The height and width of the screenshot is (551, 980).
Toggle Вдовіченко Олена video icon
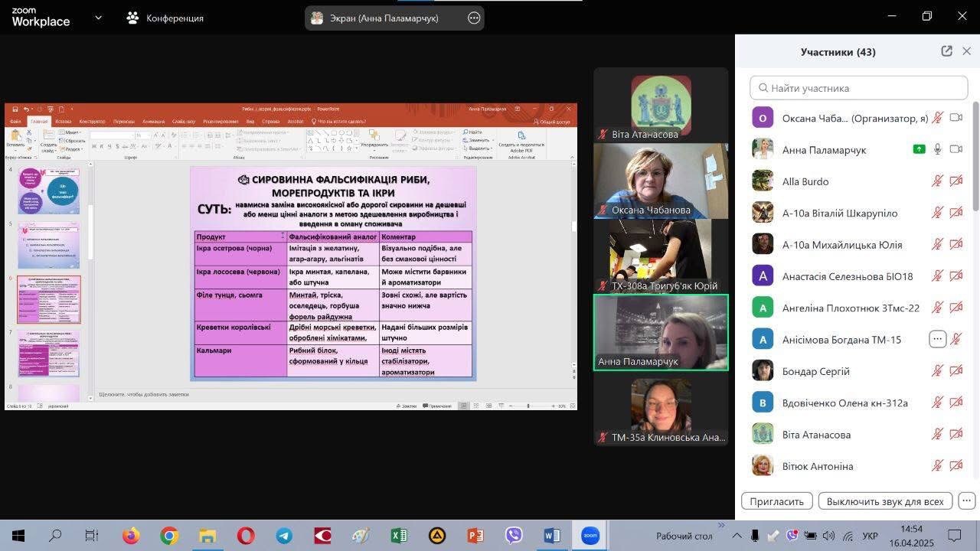[x=955, y=403]
